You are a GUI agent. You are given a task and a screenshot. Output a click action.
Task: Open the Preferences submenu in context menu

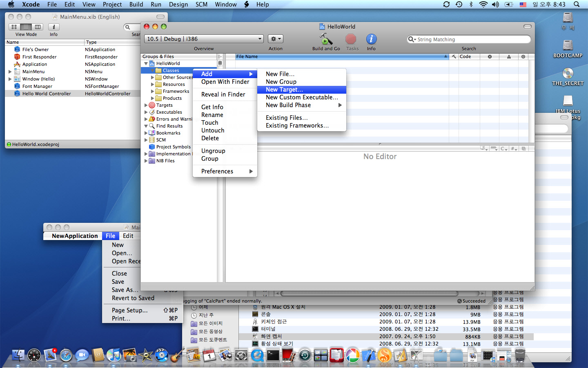pos(225,171)
